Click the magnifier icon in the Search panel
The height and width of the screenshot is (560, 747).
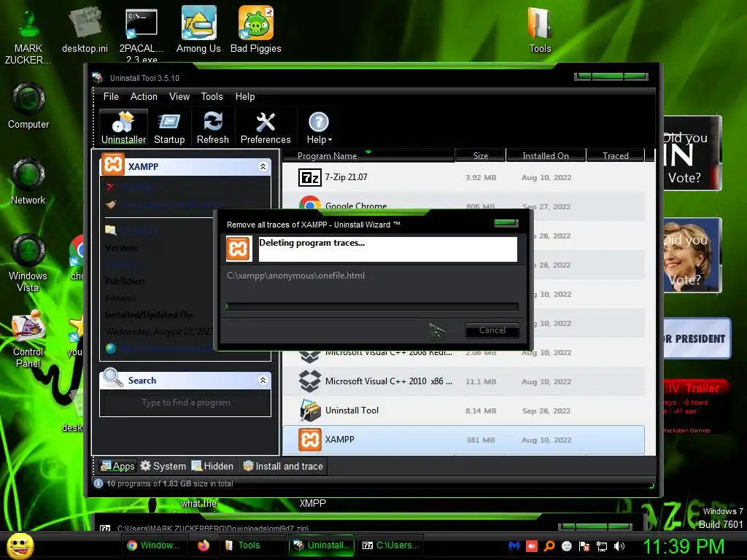[x=113, y=378]
